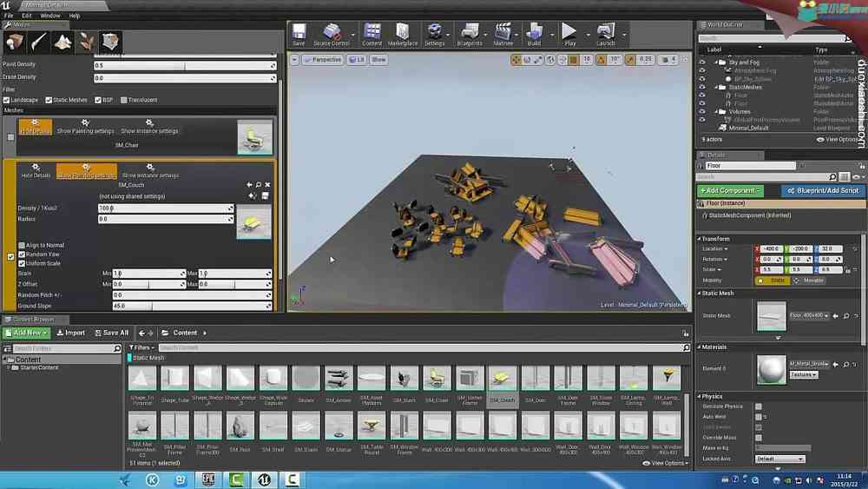The height and width of the screenshot is (489, 868).
Task: Click Hide Details for SM_Chair
Action: coord(35,127)
